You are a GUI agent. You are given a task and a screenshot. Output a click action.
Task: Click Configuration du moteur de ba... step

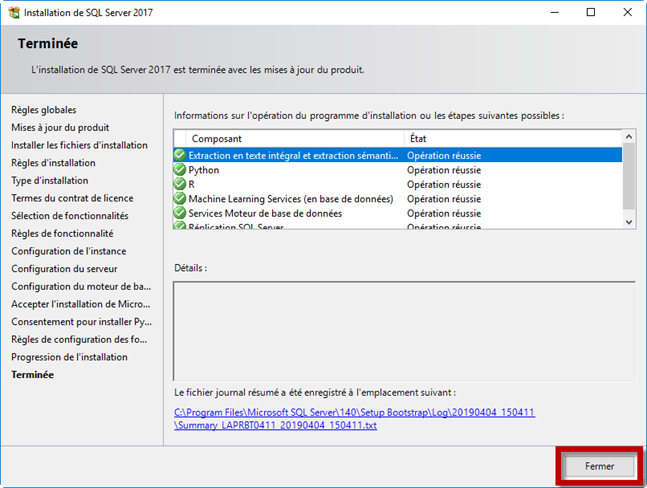(81, 286)
